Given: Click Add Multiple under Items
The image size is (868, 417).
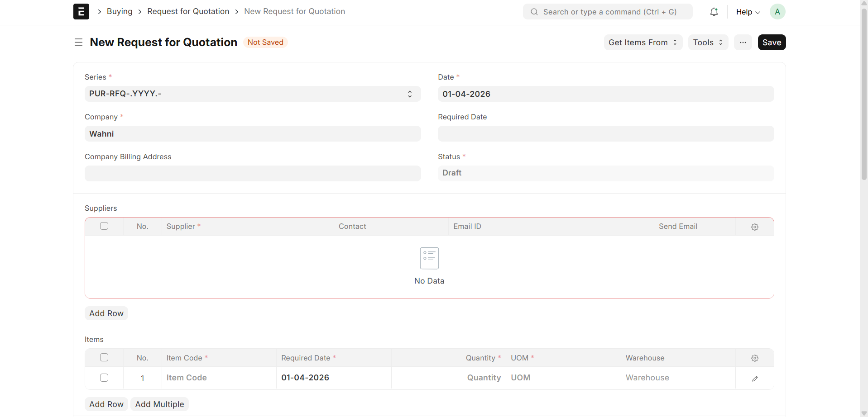Looking at the screenshot, I should [x=159, y=404].
